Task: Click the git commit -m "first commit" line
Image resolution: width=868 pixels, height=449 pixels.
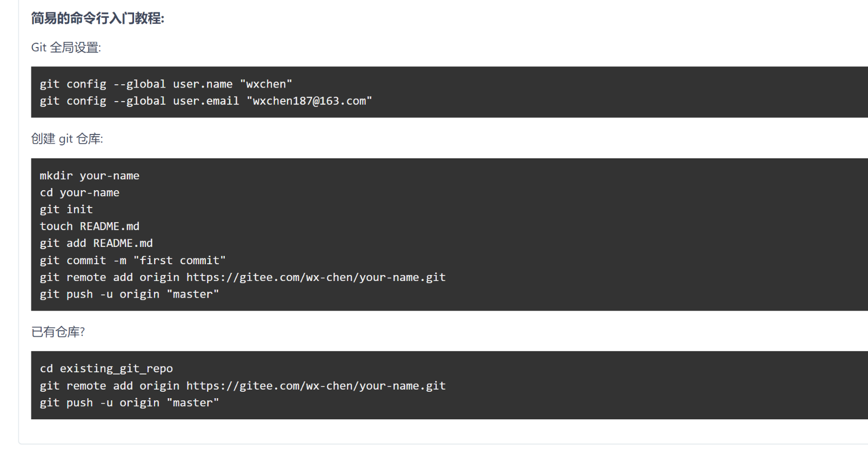Action: coord(132,260)
